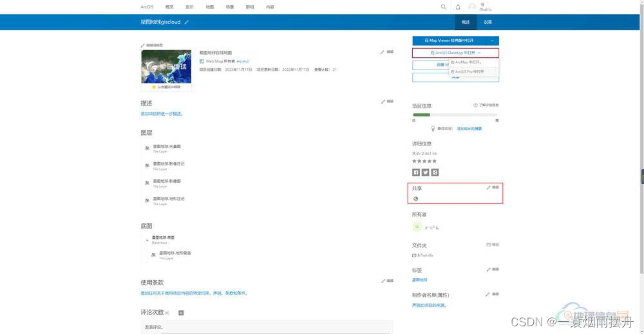Click the globe sharing-level icon under 共享
644x334 pixels.
[415, 199]
